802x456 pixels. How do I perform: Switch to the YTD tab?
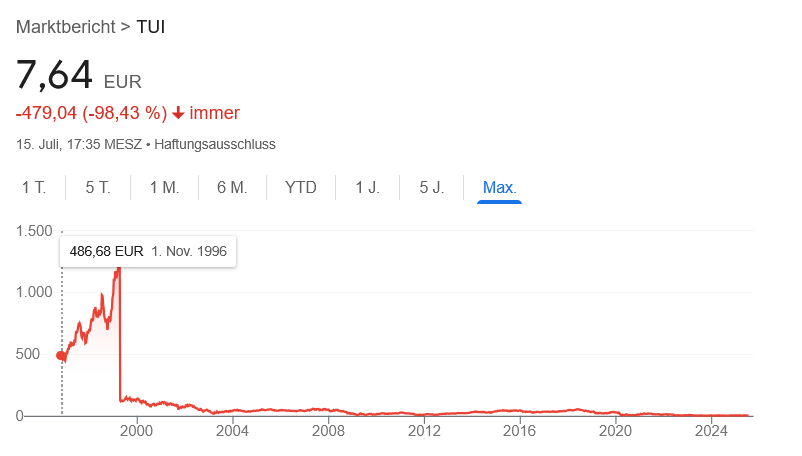301,187
